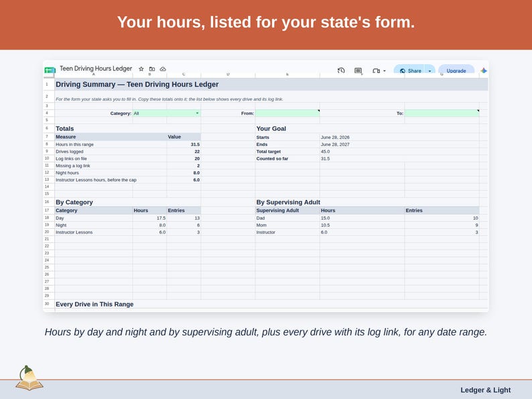The image size is (532, 399).
Task: Open the comments icon
Action: pyautogui.click(x=358, y=70)
